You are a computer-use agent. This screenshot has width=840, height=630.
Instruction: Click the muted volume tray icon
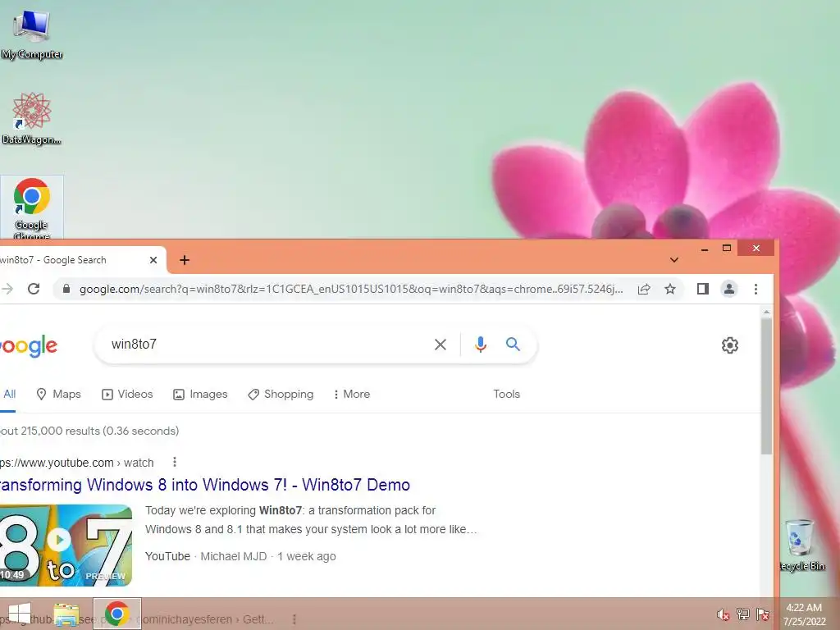[723, 614]
